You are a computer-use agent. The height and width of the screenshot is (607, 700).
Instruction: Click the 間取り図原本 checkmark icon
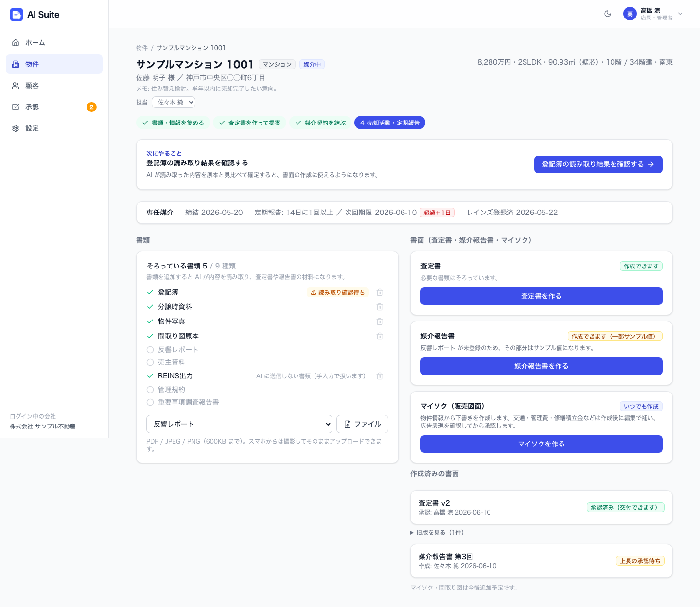[x=150, y=336]
